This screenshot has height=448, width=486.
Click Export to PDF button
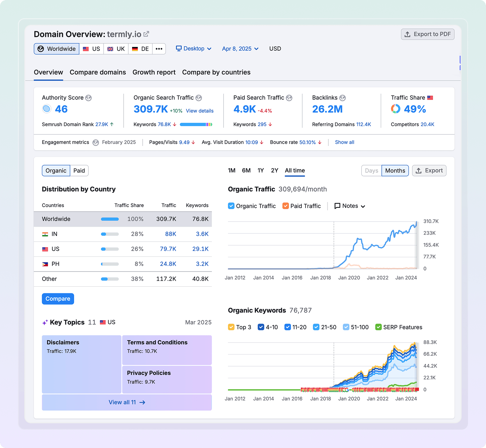point(428,34)
